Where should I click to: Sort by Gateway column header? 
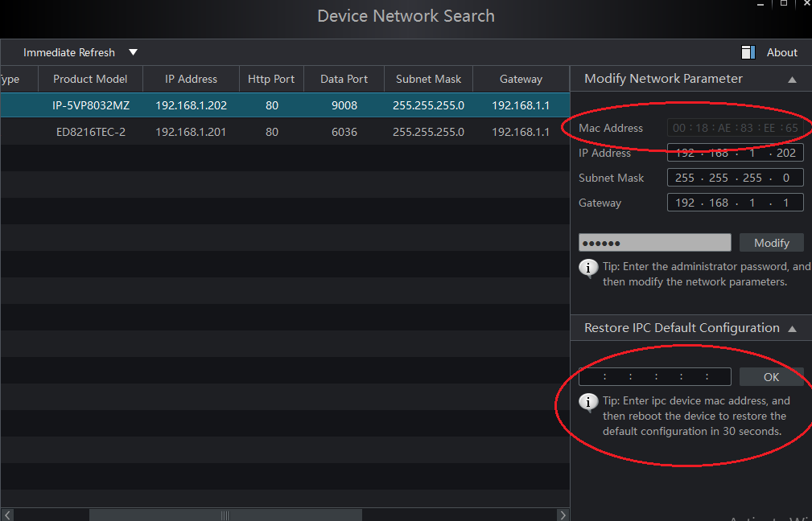pos(521,79)
